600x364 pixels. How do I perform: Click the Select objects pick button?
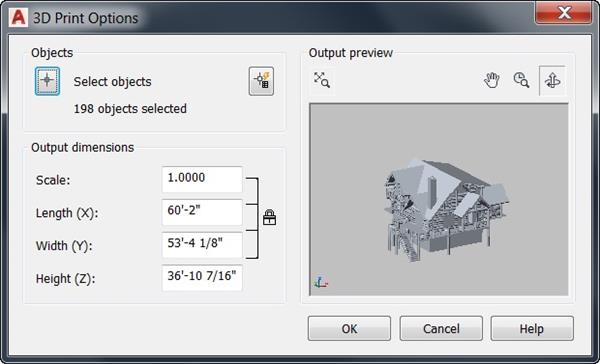click(x=47, y=81)
